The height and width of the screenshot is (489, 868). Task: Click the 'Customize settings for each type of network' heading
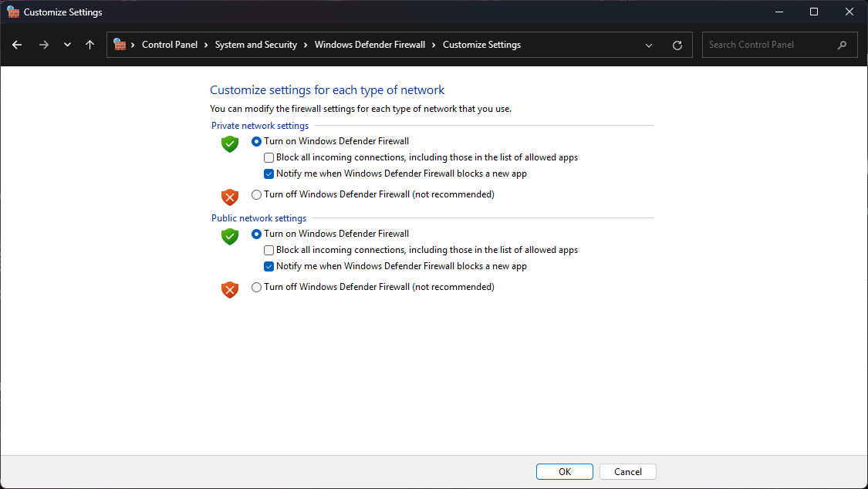click(x=327, y=90)
